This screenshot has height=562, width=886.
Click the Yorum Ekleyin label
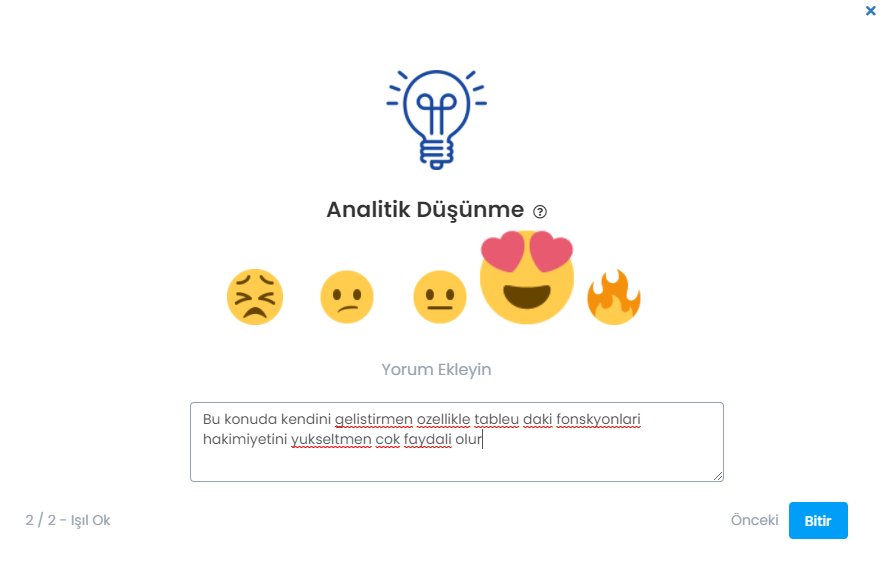coord(436,369)
